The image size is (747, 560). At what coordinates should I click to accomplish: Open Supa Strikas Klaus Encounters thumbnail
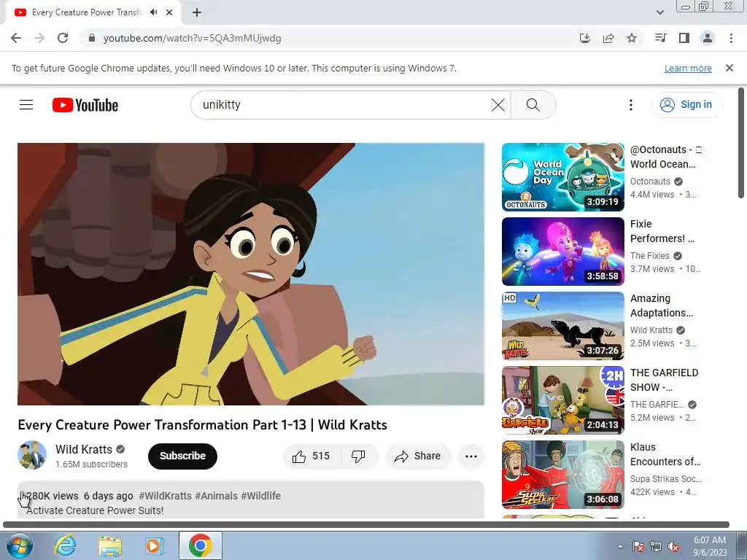tap(562, 474)
